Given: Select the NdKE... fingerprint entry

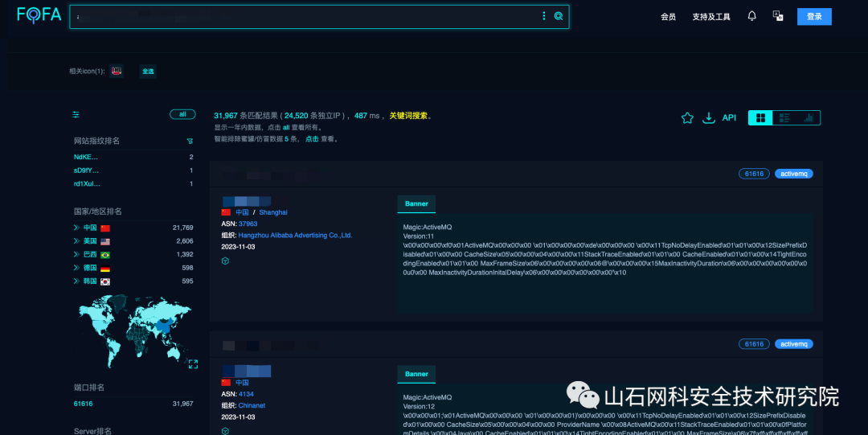Looking at the screenshot, I should 86,157.
